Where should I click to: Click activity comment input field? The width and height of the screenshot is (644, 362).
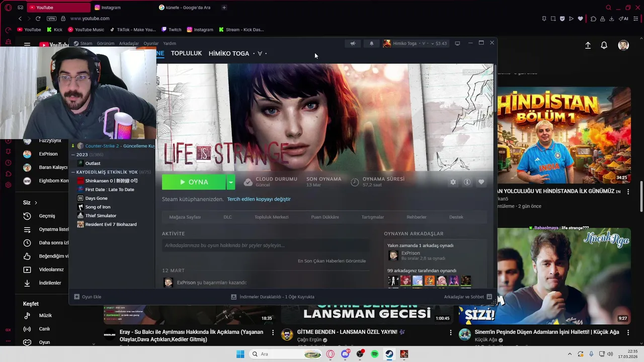coord(265,245)
